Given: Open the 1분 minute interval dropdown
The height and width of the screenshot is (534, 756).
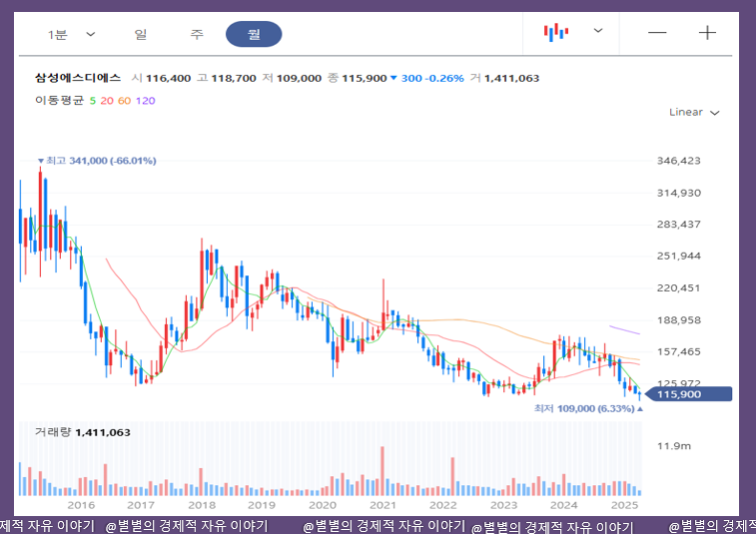Looking at the screenshot, I should (71, 34).
